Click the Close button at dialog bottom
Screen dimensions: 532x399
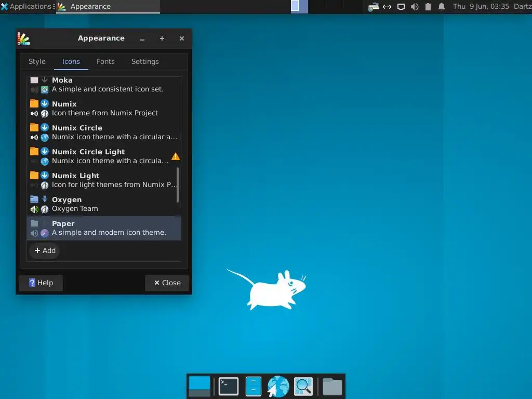167,283
